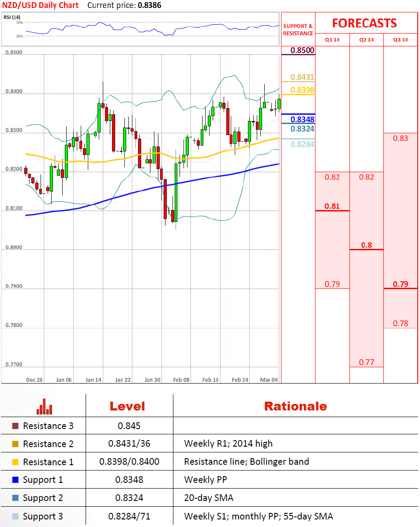
Task: Select the Q1 14 forecast column header
Action: tap(332, 40)
